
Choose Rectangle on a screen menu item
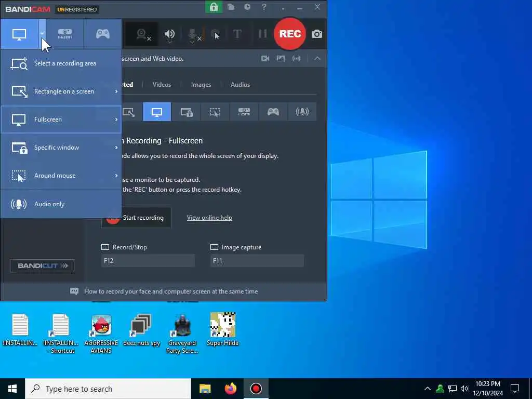pos(61,91)
